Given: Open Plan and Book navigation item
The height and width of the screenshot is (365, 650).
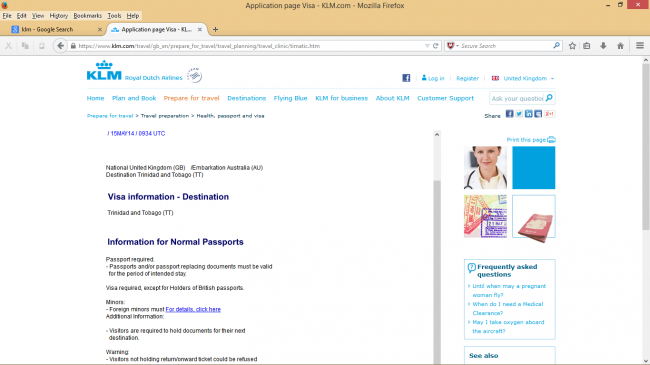Looking at the screenshot, I should 134,98.
